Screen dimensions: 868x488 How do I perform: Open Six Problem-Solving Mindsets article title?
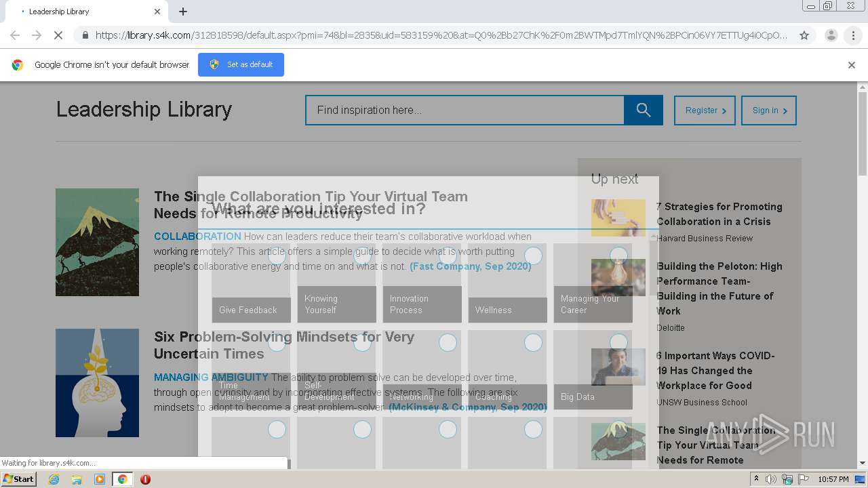[x=284, y=345]
